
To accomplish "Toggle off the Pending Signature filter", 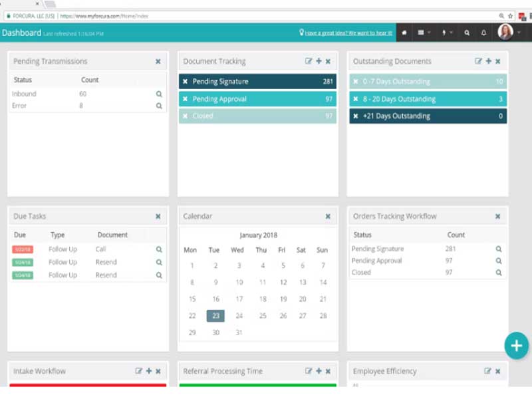I will point(186,81).
